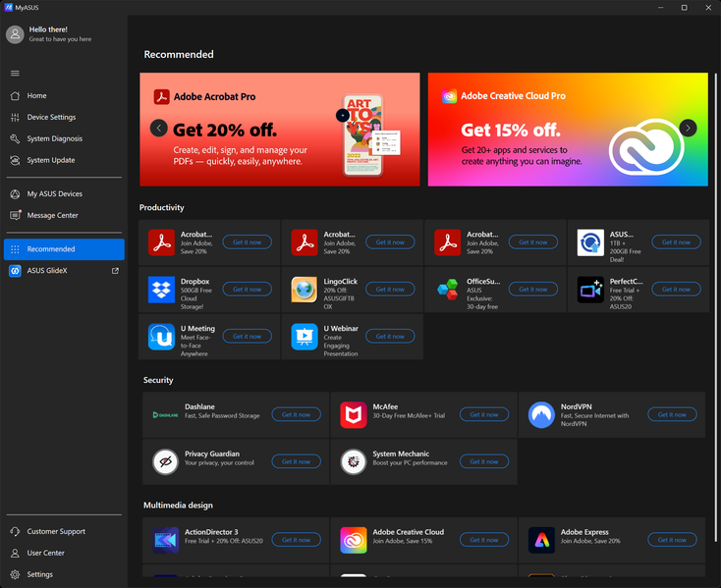Open System Update page
The width and height of the screenshot is (721, 588).
tap(64, 160)
